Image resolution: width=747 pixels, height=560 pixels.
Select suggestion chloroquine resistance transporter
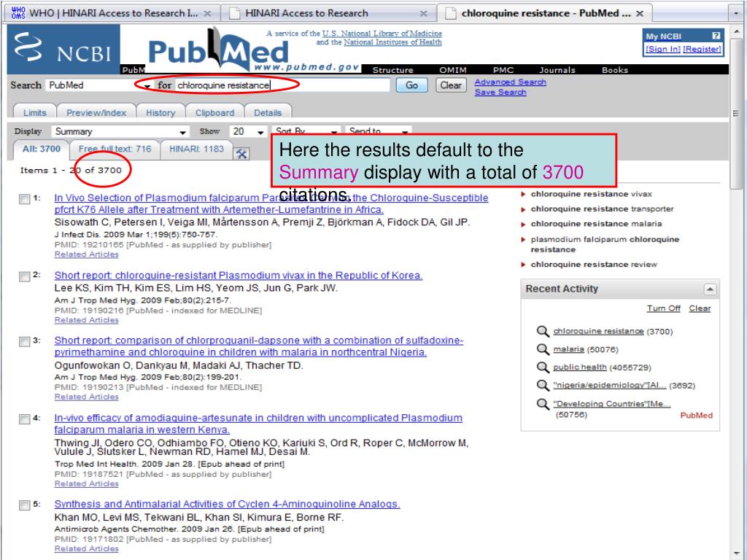click(x=602, y=209)
